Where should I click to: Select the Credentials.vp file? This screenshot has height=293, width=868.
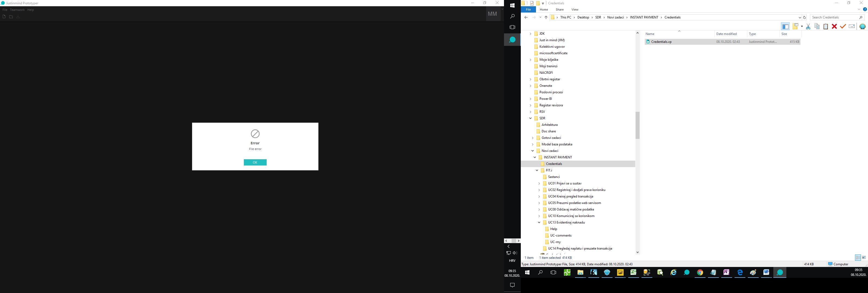point(661,42)
